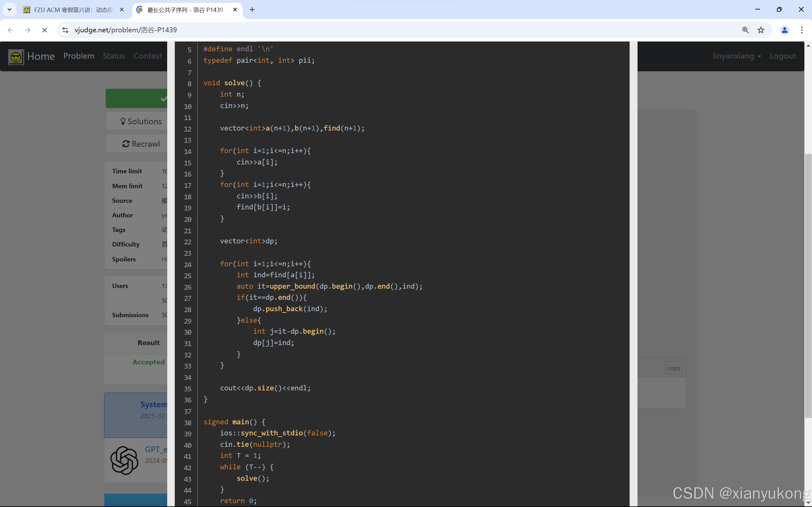Viewport: 812px width, 507px height.
Task: Click the zoom magnifier icon in address bar
Action: tap(745, 30)
